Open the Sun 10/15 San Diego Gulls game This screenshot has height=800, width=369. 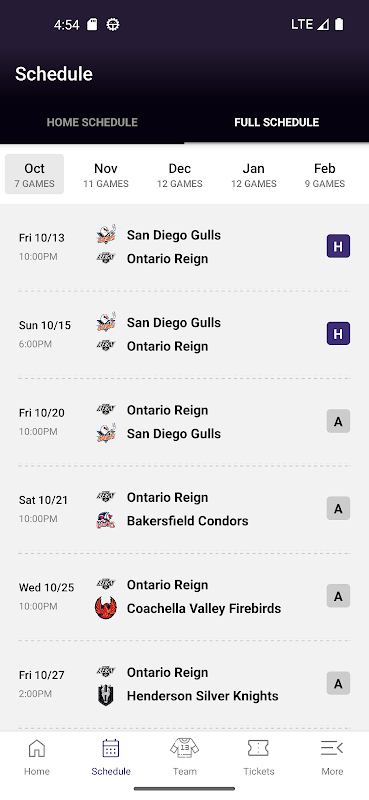[x=184, y=334]
